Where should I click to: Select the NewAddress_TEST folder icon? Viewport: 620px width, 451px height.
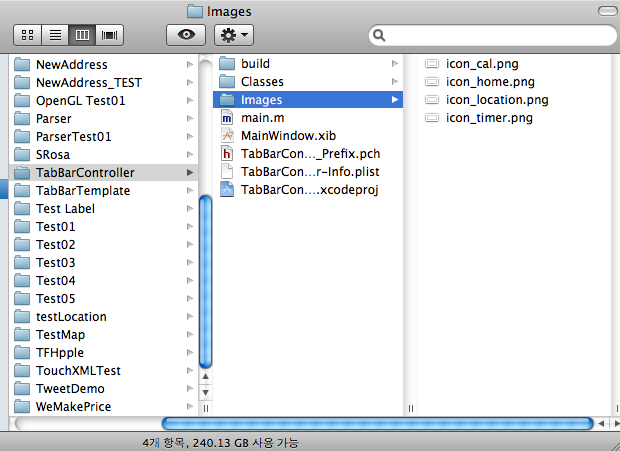[22, 83]
